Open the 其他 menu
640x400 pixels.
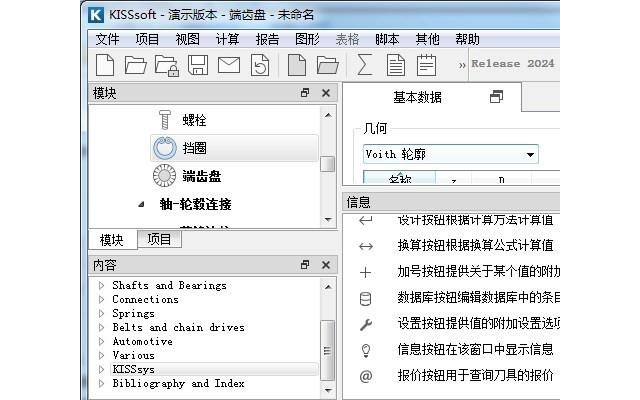coord(427,39)
